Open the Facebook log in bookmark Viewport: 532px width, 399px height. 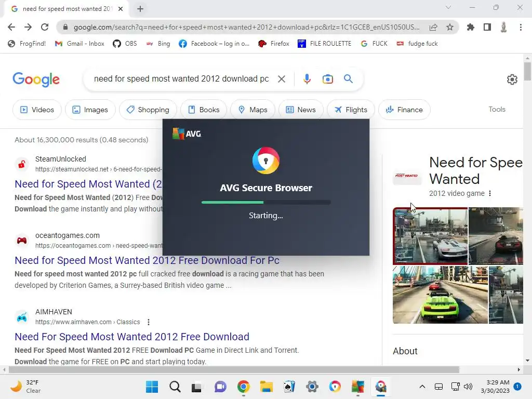point(214,44)
